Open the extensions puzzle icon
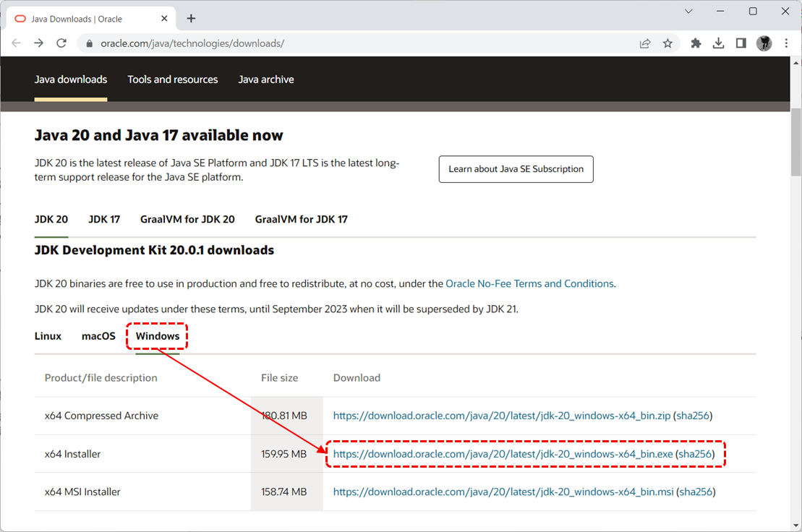This screenshot has height=532, width=802. 696,43
